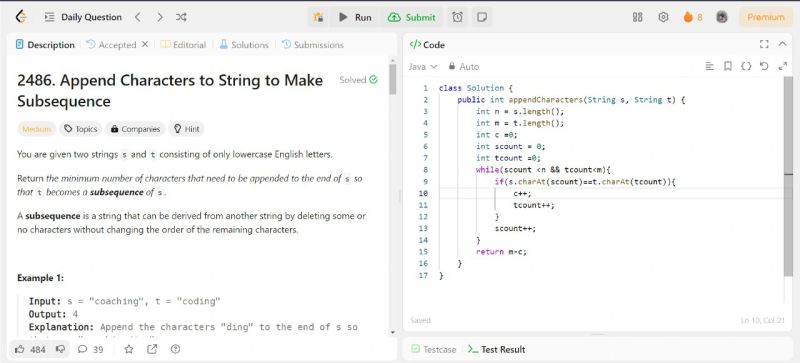
Task: Switch to the Submissions tab
Action: 313,45
